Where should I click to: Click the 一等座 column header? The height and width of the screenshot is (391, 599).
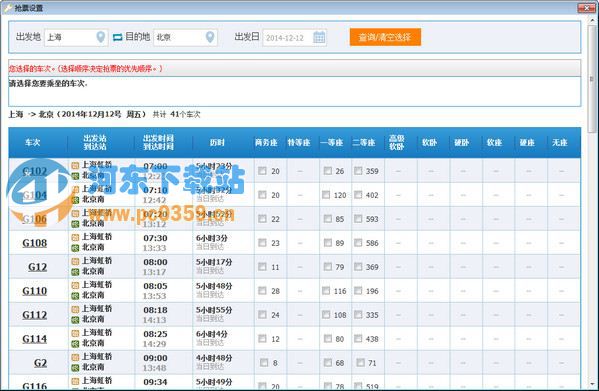click(332, 142)
